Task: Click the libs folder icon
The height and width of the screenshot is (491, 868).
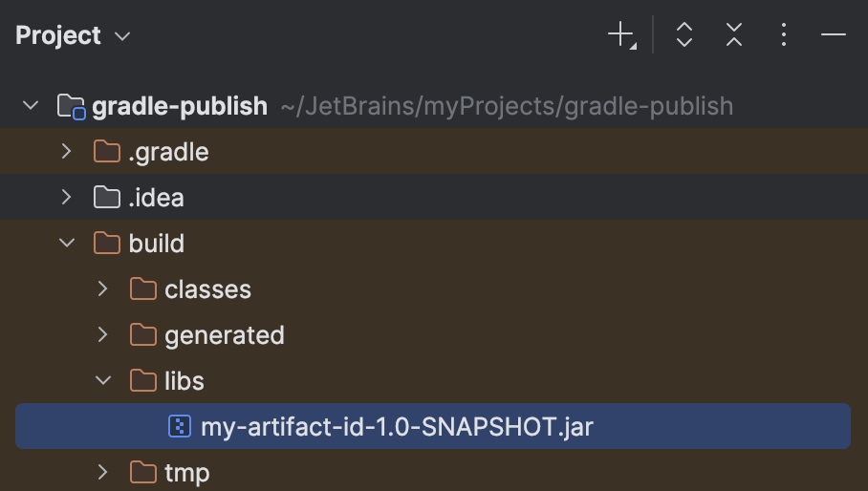Action: pyautogui.click(x=143, y=381)
